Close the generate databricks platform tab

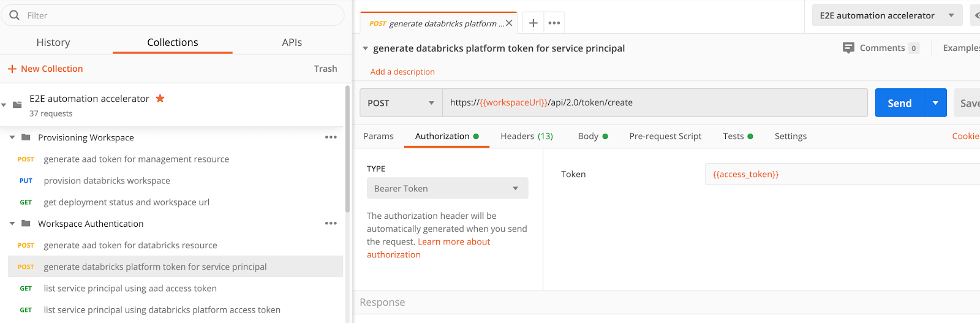(x=509, y=23)
